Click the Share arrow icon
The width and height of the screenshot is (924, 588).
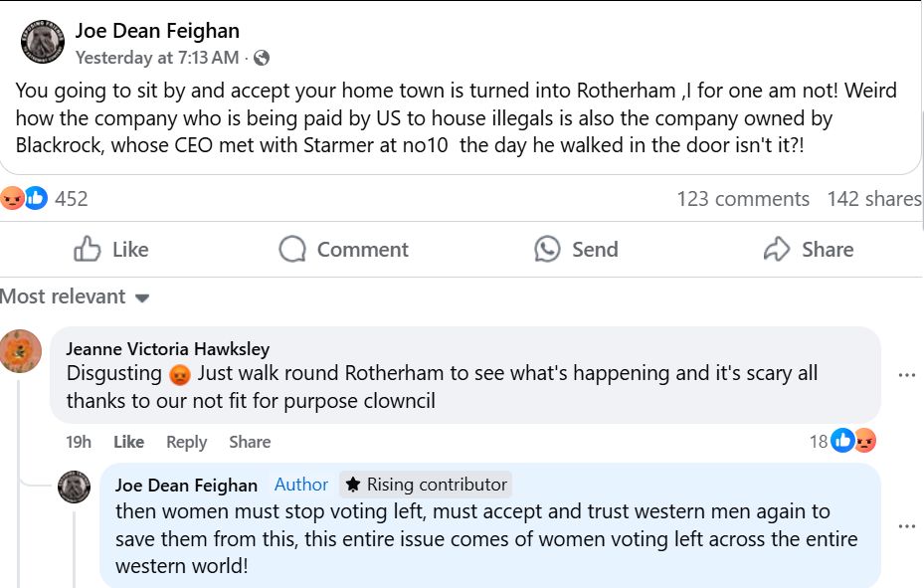coord(776,249)
